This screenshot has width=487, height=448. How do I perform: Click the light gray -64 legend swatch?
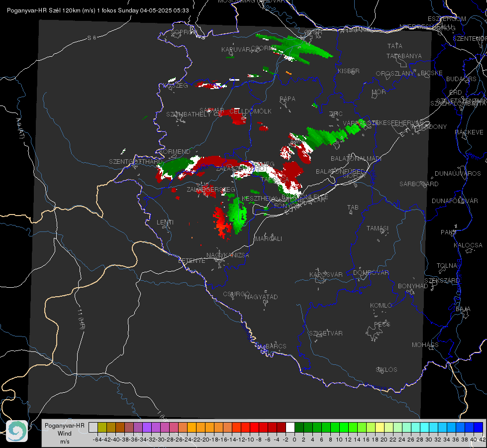(93, 427)
